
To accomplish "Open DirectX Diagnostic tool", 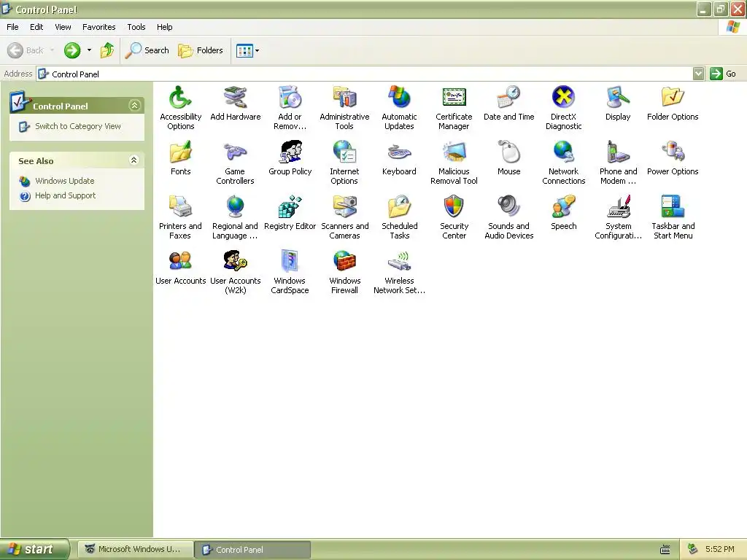I will 564,108.
